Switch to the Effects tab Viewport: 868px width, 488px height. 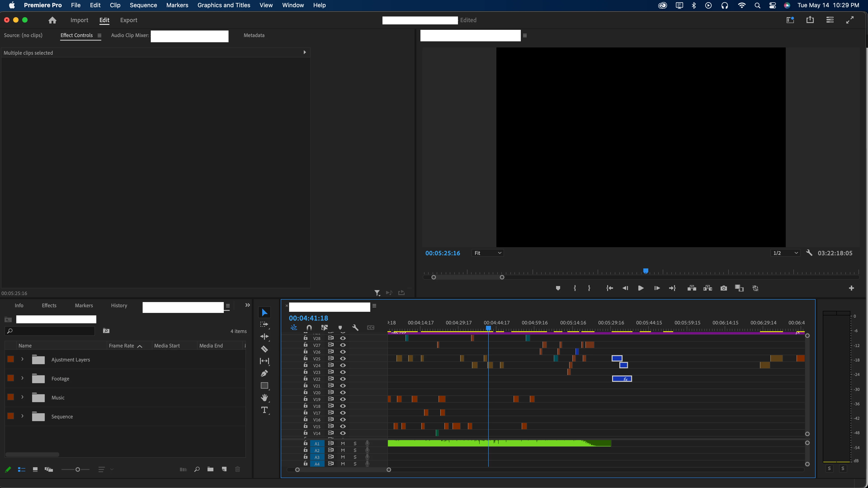(x=49, y=305)
